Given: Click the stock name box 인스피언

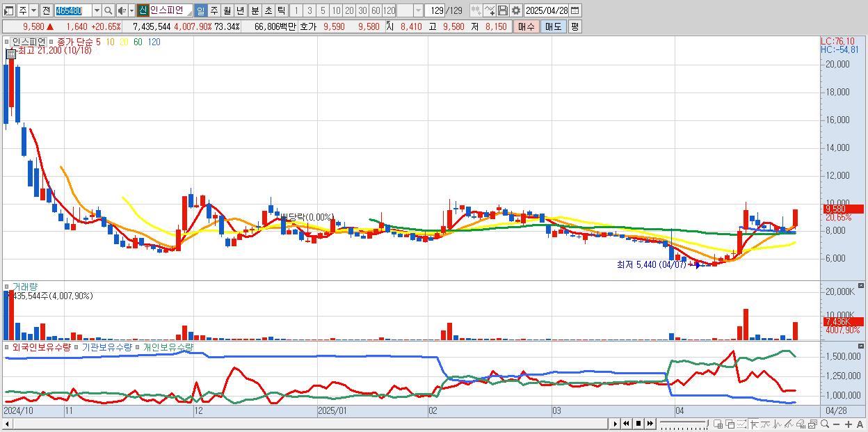Looking at the screenshot, I should pyautogui.click(x=171, y=10).
